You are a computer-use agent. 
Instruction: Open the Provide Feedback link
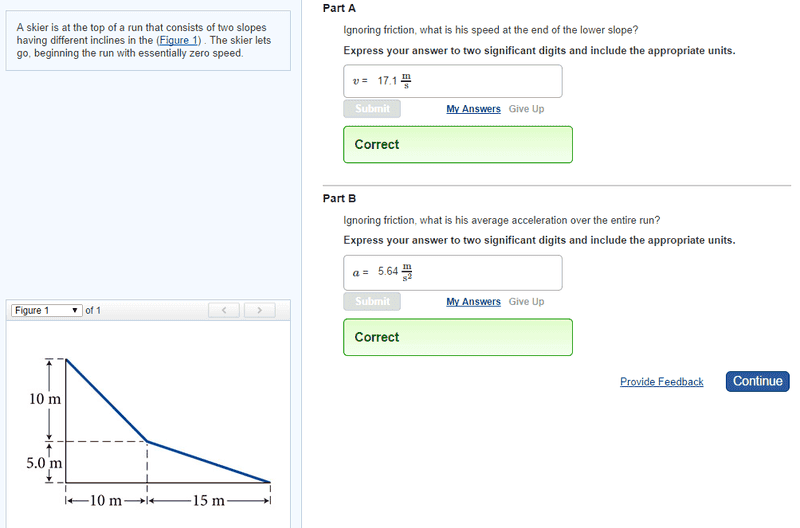661,382
